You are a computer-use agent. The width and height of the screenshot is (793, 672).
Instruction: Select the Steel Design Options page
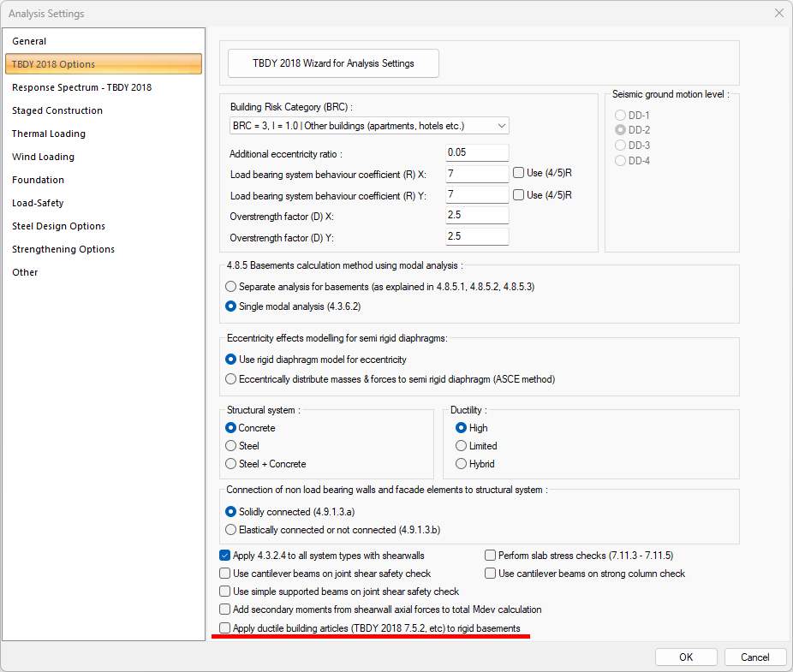(x=58, y=226)
